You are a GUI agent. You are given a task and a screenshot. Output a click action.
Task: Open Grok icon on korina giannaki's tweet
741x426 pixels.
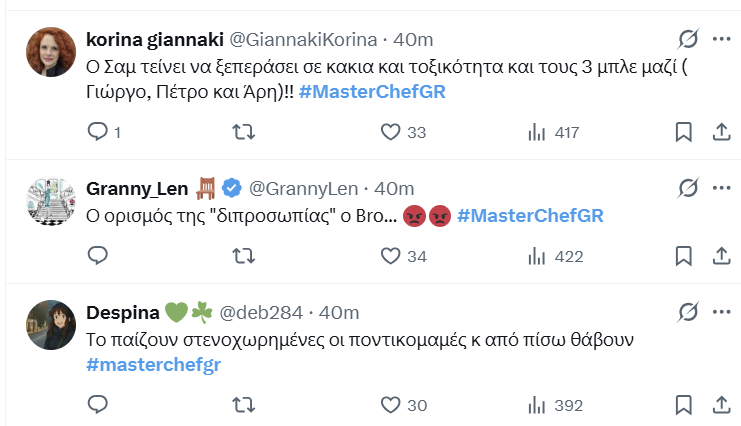tap(687, 40)
